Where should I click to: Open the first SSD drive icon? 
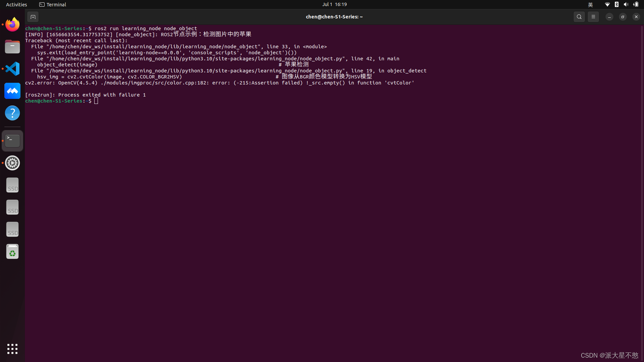(12, 185)
